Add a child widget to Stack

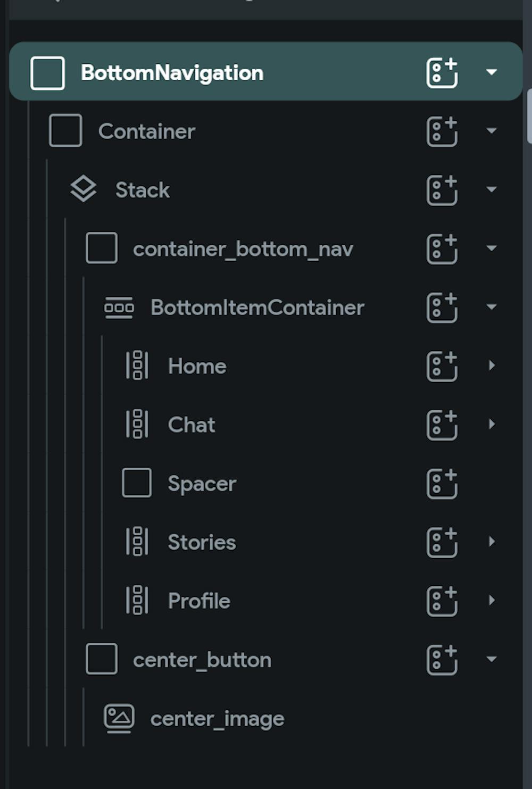pos(442,190)
